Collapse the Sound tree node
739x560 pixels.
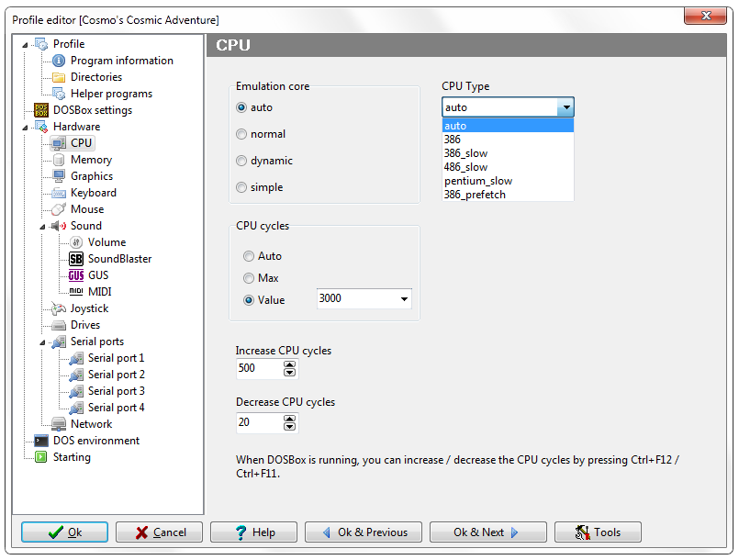pos(42,227)
